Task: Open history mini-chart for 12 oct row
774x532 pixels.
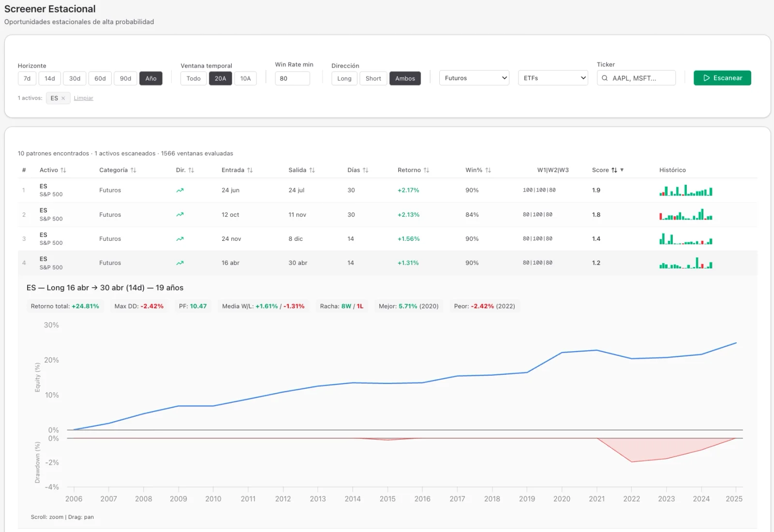Action: tap(686, 214)
